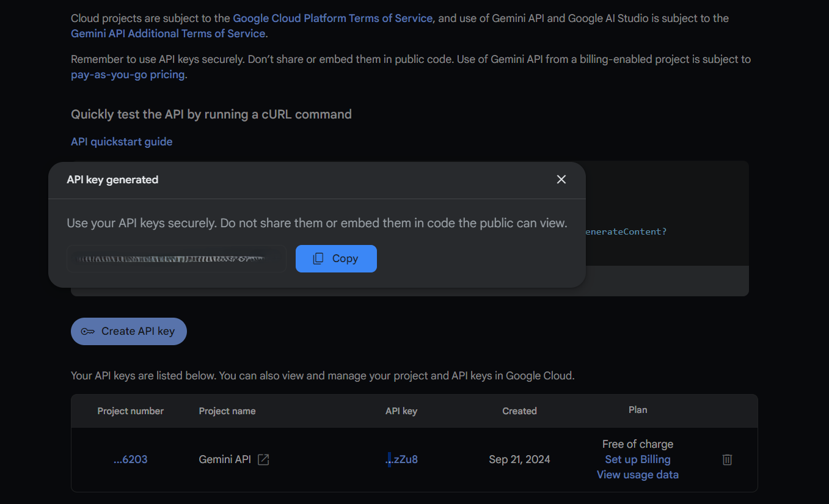Select the masked API key text field
The width and height of the screenshot is (829, 504).
pos(176,258)
